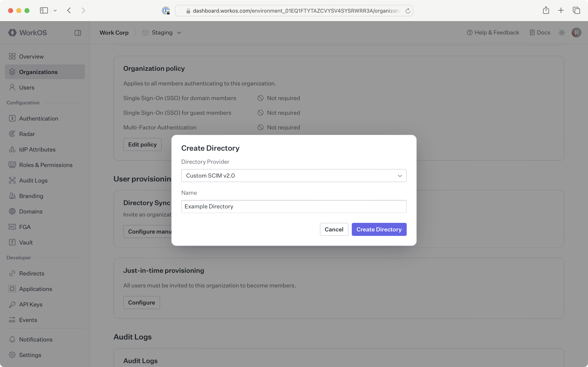Click the Notifications bell icon
Screen dimensions: 588x367
pos(12,339)
